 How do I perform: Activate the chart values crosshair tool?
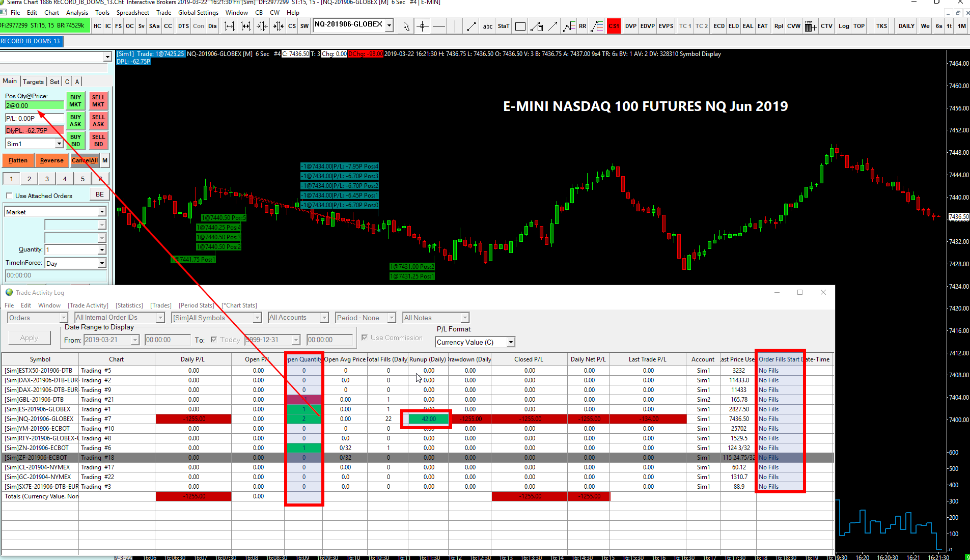tap(423, 26)
